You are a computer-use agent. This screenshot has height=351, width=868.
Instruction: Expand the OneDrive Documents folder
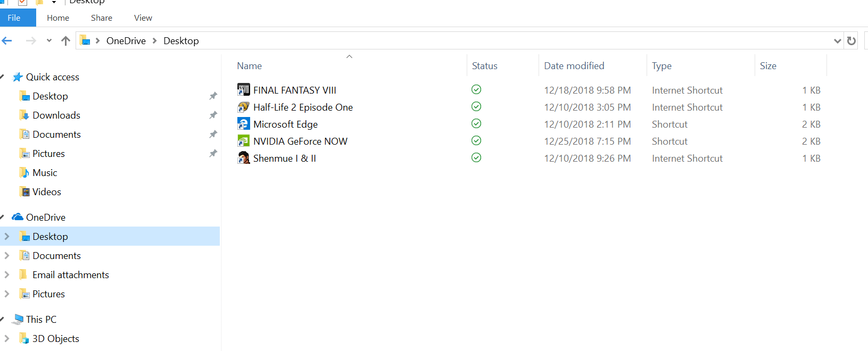click(x=7, y=255)
